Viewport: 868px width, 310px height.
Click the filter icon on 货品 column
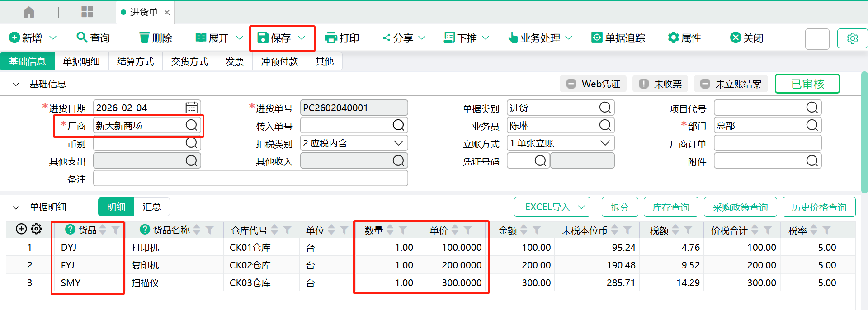116,230
